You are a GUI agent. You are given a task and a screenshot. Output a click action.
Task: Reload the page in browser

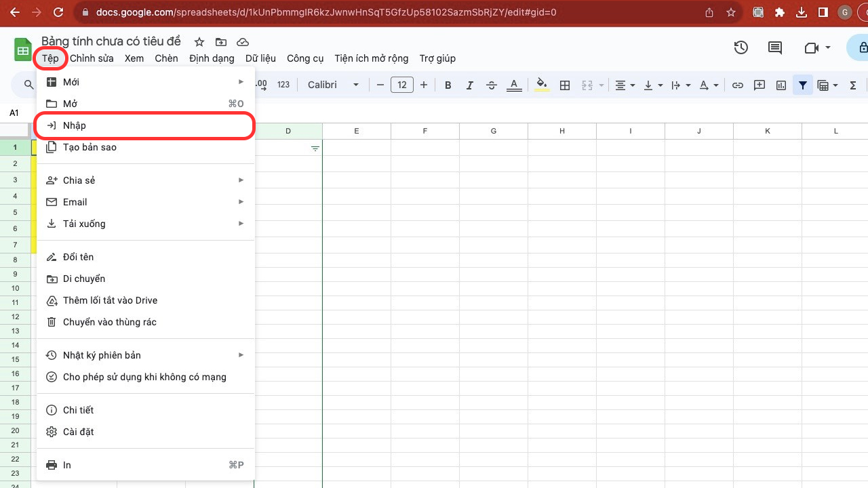(58, 12)
